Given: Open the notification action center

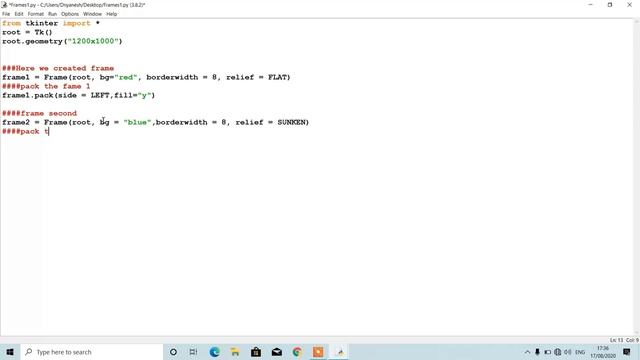Looking at the screenshot, I should pyautogui.click(x=627, y=352).
